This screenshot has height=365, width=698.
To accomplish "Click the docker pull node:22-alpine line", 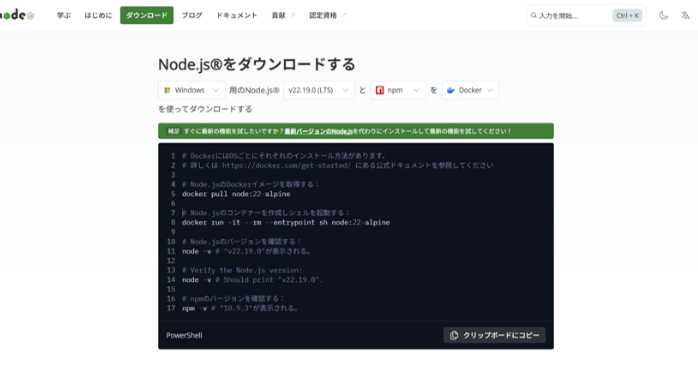I will coord(236,194).
